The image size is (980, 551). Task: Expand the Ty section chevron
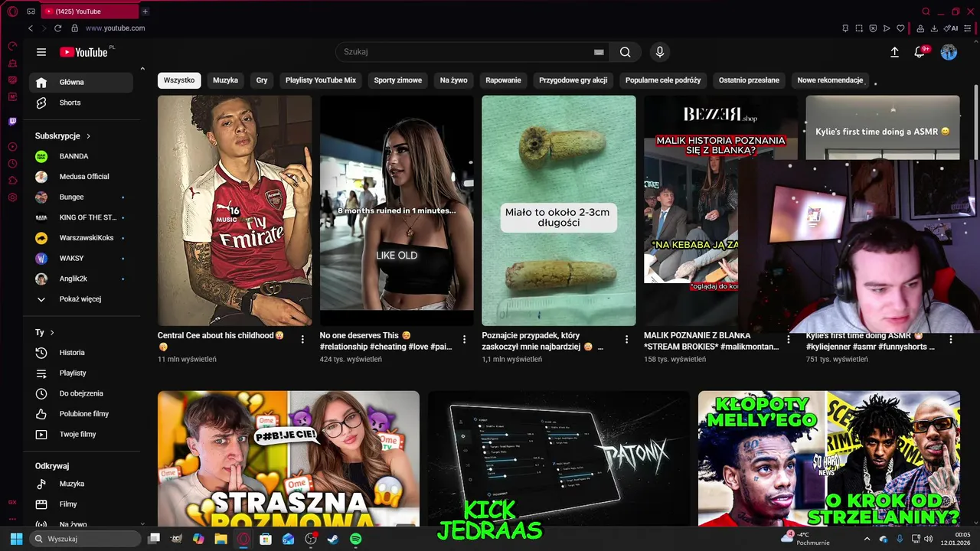pyautogui.click(x=52, y=333)
